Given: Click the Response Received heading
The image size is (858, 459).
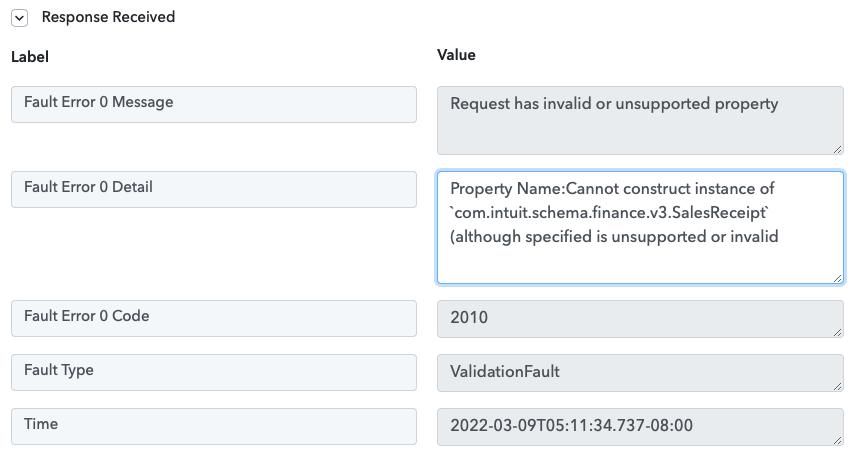Looking at the screenshot, I should pos(108,17).
